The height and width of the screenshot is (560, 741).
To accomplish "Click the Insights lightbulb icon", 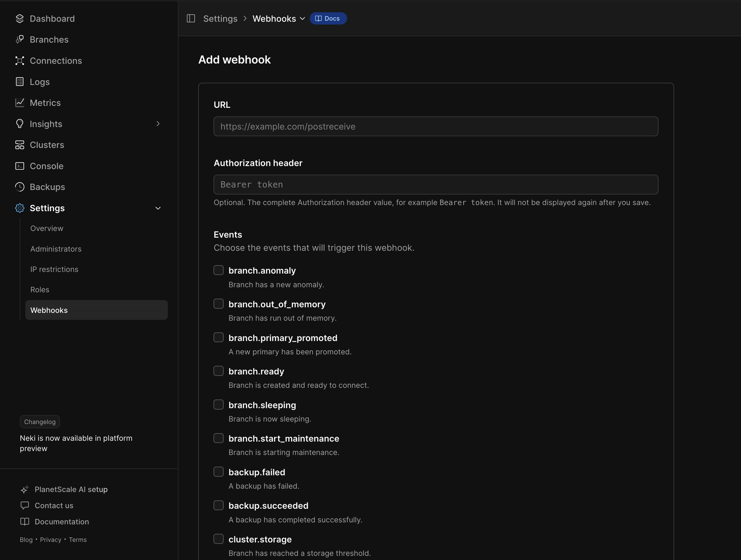I will (20, 124).
